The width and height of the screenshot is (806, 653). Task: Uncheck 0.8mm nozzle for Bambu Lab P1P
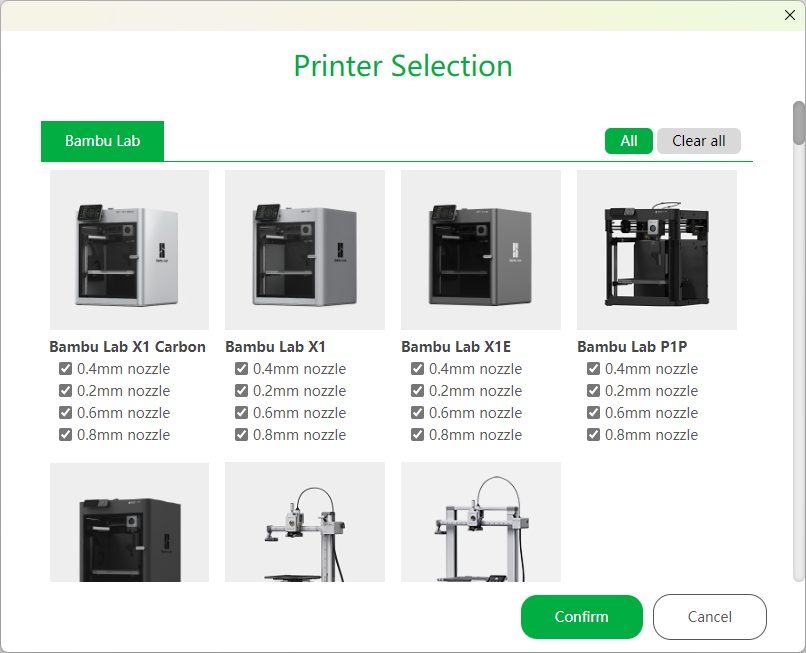pos(594,435)
